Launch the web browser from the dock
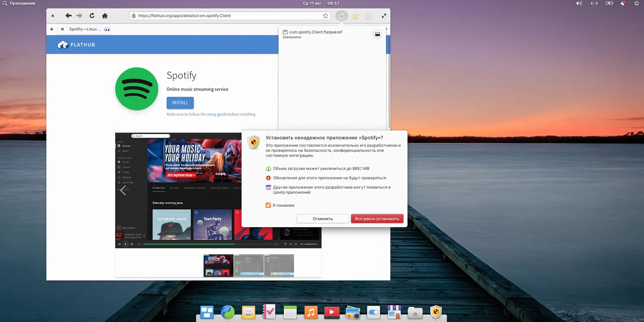This screenshot has width=644, height=322. 228,312
